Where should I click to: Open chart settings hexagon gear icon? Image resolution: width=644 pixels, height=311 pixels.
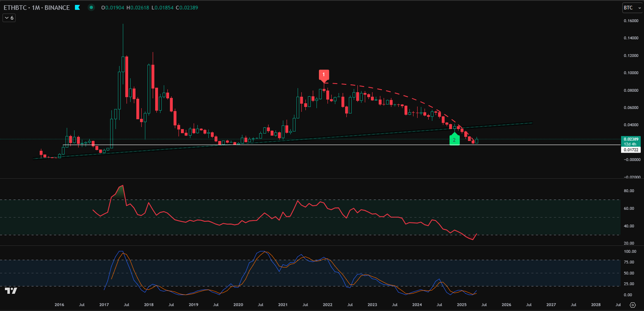pos(633,305)
